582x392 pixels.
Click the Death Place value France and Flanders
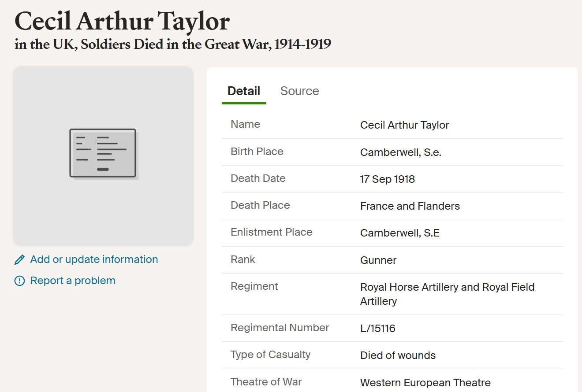(410, 206)
